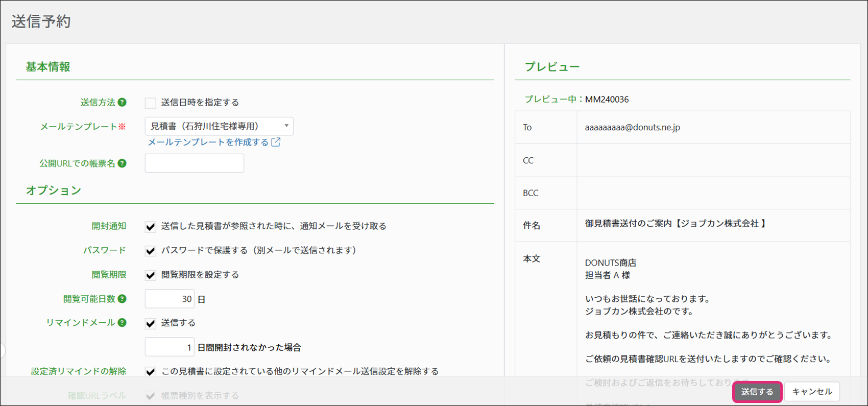Image resolution: width=868 pixels, height=406 pixels.
Task: Enable 送信日時を指定する checkbox
Action: (150, 103)
